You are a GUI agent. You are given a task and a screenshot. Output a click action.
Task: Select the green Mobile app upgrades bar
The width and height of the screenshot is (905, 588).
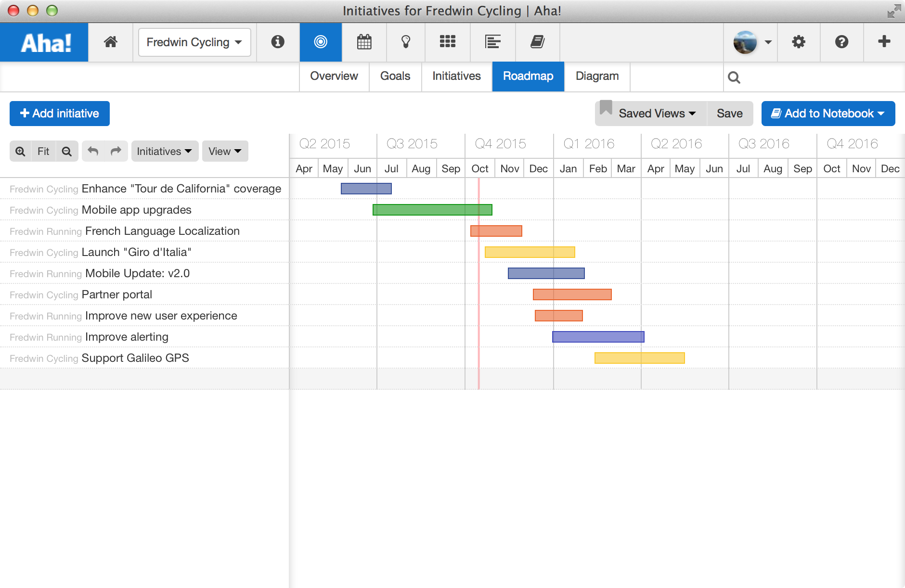pos(432,210)
